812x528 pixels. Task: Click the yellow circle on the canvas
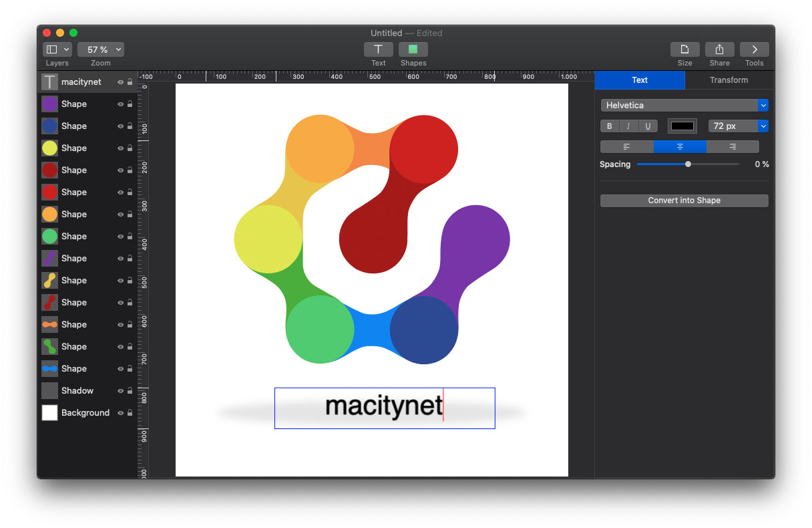(268, 239)
